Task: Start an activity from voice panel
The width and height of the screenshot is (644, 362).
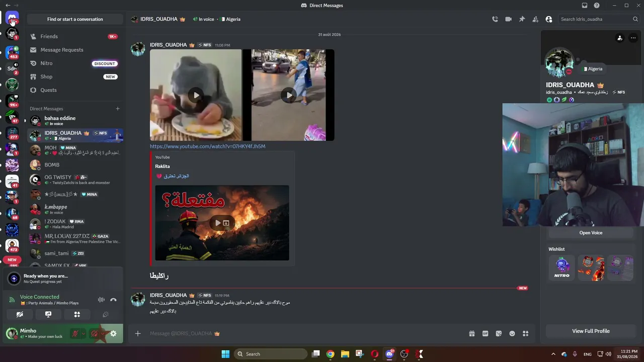Action: pos(77,314)
